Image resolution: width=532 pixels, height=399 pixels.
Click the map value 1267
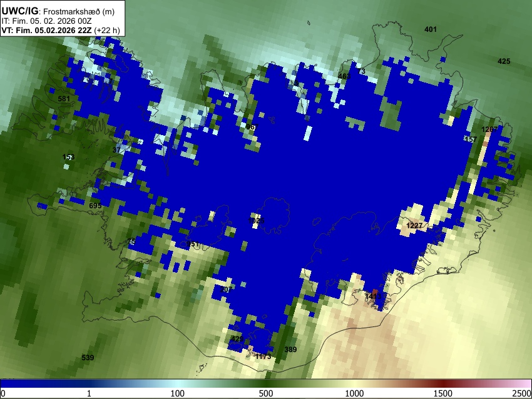(489, 129)
